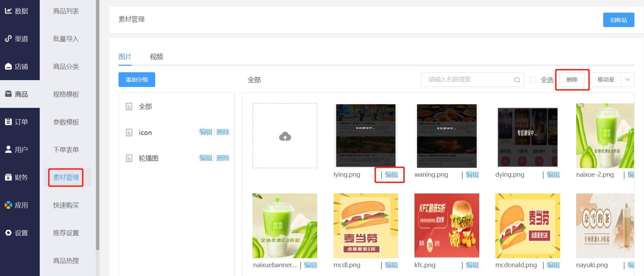Click the document icon beside 轮播图 group

[129, 158]
